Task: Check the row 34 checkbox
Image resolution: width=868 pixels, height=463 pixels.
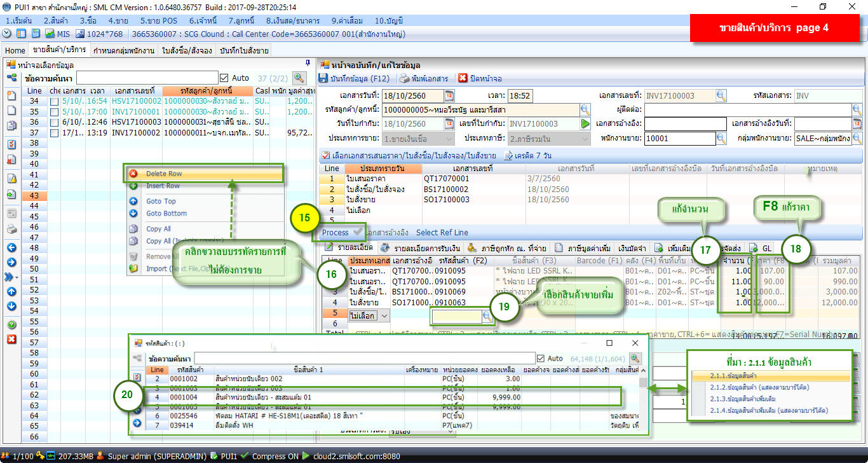Action: tap(54, 101)
